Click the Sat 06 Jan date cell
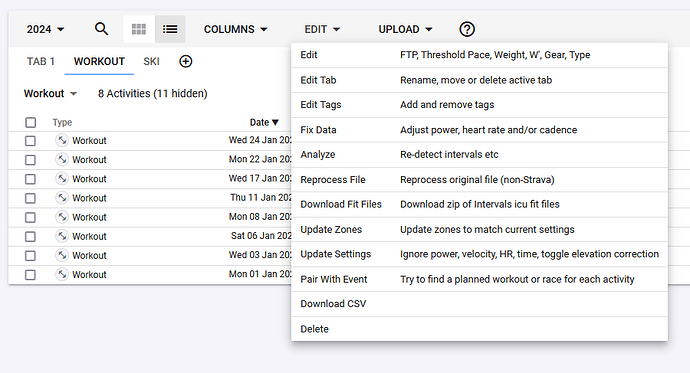The width and height of the screenshot is (690, 373). tap(261, 236)
